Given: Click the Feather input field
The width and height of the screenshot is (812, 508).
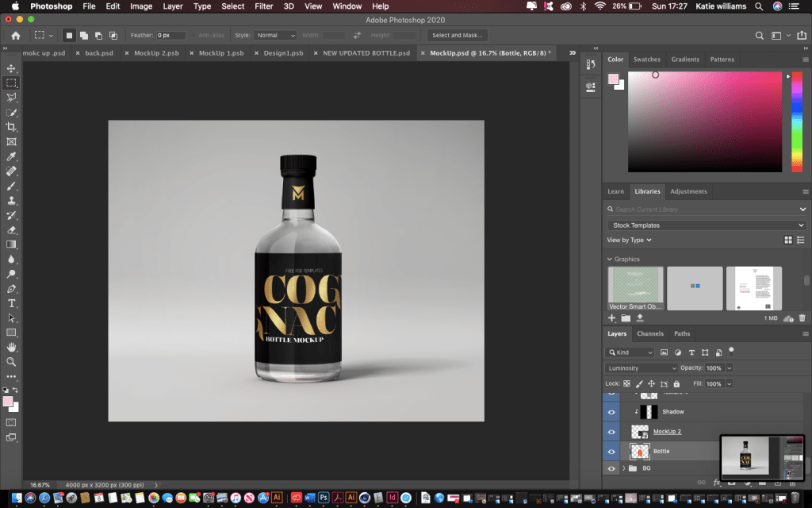Looking at the screenshot, I should 170,36.
